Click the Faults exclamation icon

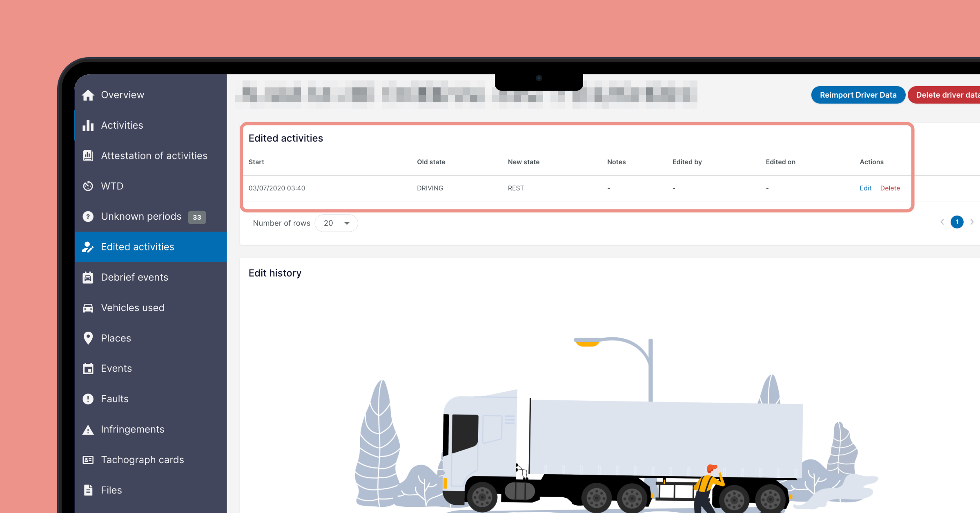pos(88,399)
